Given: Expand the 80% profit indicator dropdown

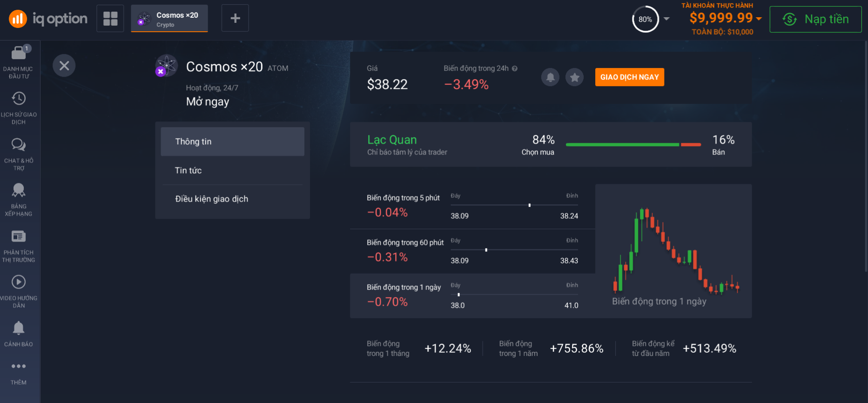Looking at the screenshot, I should (x=666, y=19).
